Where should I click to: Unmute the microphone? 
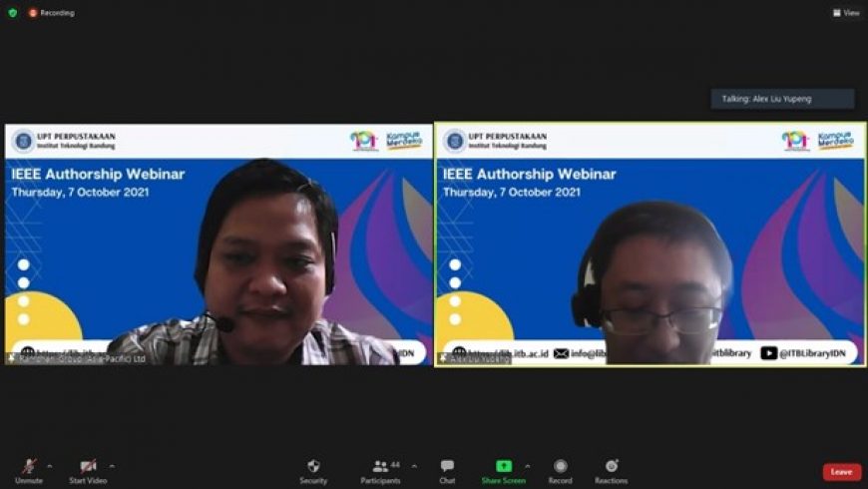tap(29, 471)
